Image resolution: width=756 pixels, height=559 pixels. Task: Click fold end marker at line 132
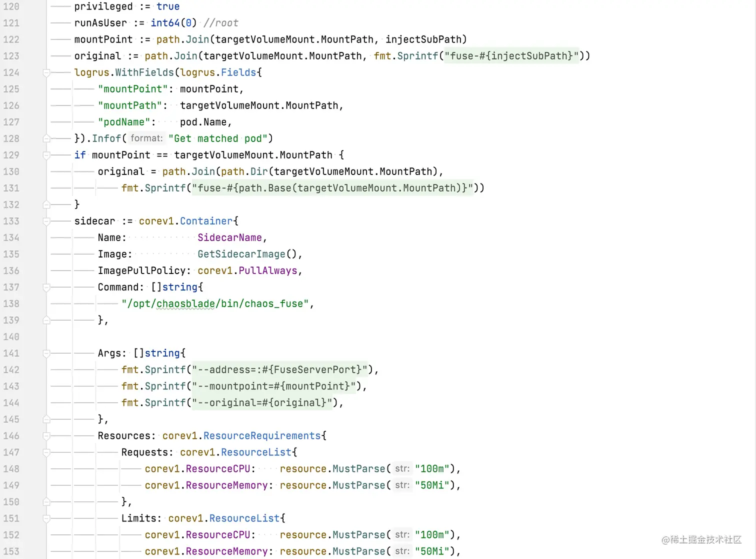(x=46, y=204)
